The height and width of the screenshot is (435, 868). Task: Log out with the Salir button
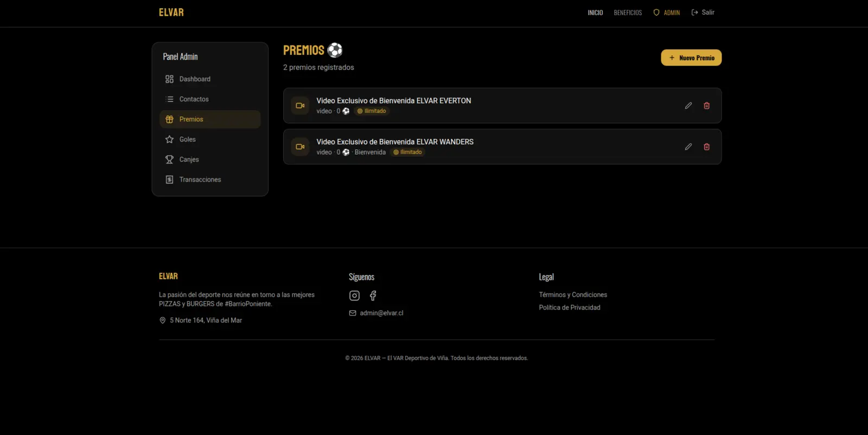click(703, 12)
